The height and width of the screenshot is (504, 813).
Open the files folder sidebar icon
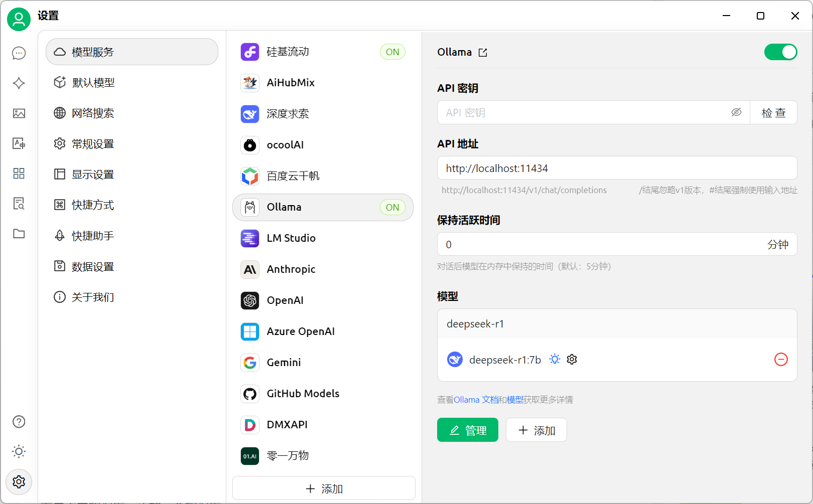(x=19, y=234)
